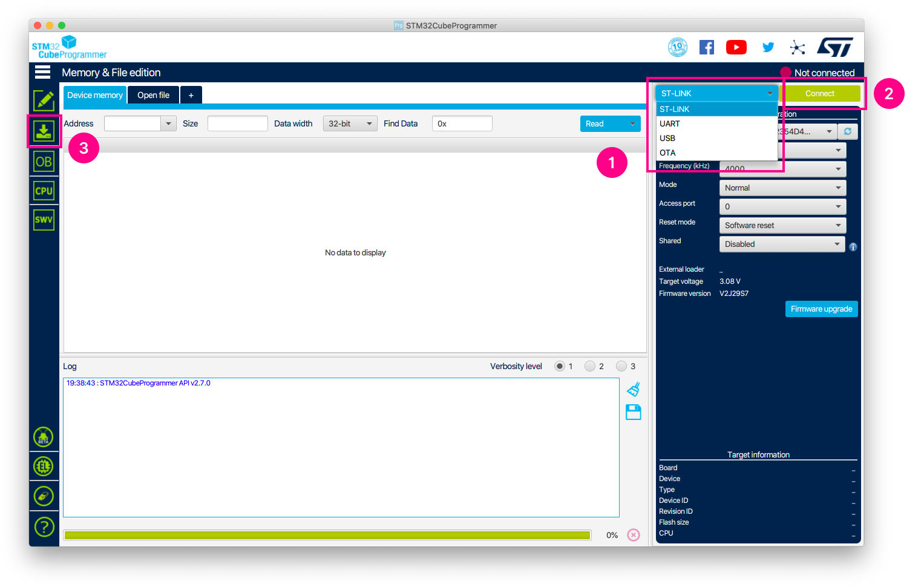Viewport: 924px width, 587px height.
Task: Open the YouTube channel icon
Action: click(x=736, y=47)
